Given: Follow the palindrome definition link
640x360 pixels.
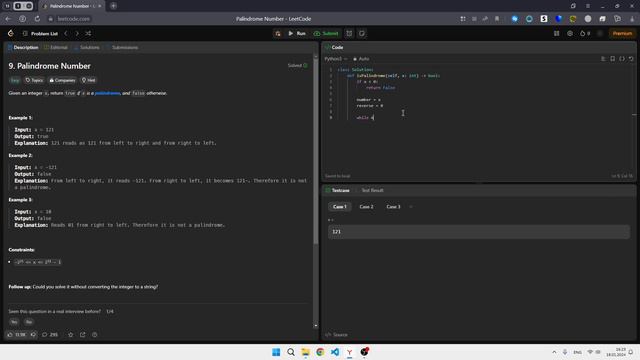Looking at the screenshot, I should (107, 93).
